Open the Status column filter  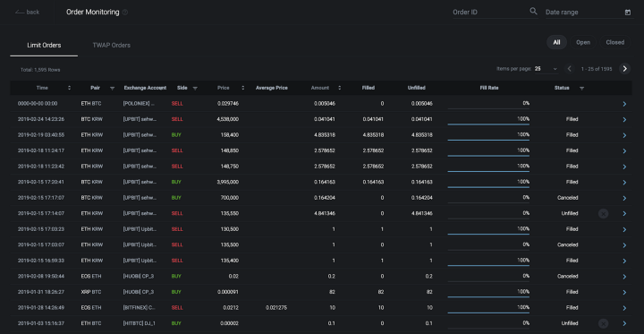pyautogui.click(x=581, y=88)
